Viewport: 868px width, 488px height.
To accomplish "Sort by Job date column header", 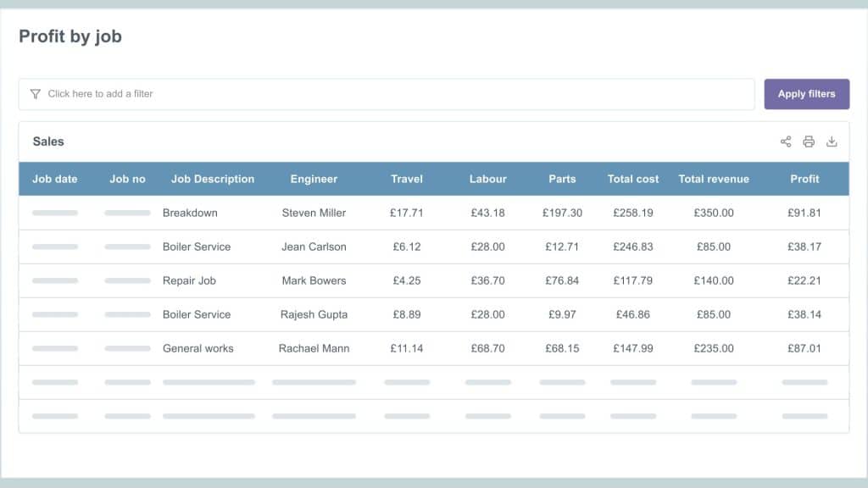I will pyautogui.click(x=55, y=180).
